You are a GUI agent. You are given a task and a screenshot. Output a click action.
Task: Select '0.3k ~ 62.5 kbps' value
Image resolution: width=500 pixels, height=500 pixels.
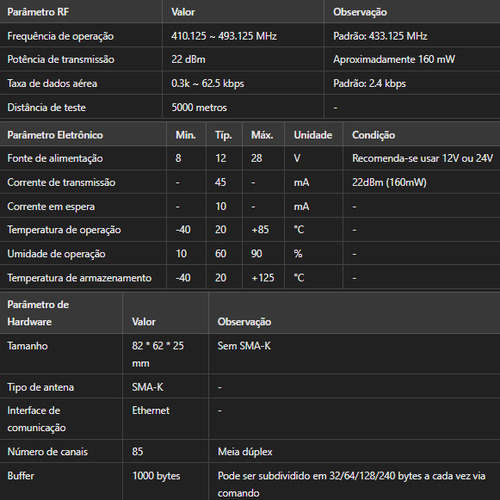pos(208,83)
